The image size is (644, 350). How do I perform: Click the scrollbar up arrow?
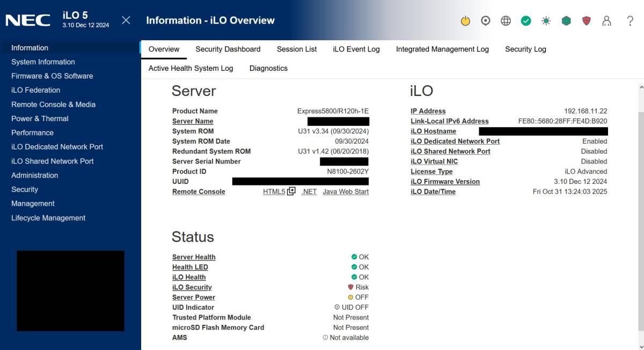(x=641, y=87)
